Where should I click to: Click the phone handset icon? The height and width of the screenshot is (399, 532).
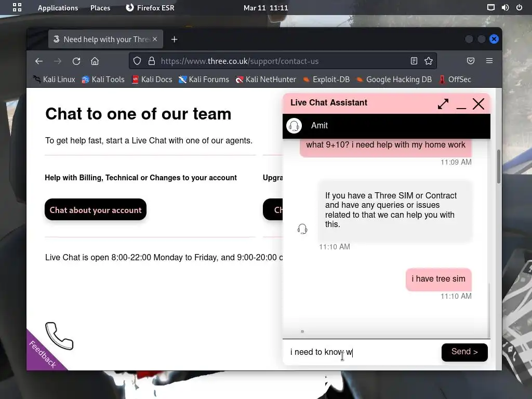(59, 336)
